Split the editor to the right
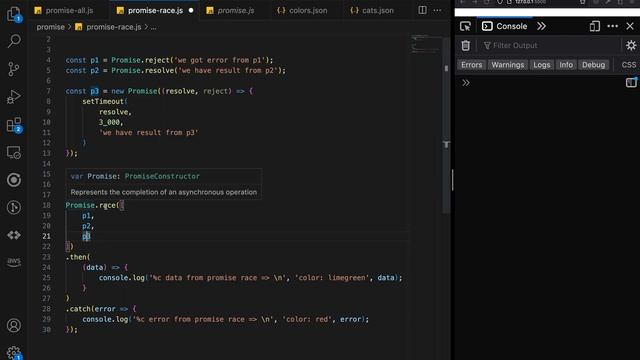 (x=422, y=10)
